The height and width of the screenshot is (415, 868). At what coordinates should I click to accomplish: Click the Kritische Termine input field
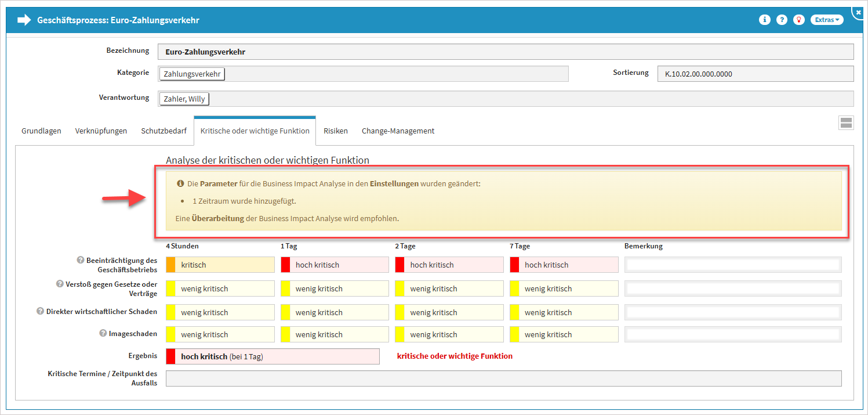(503, 378)
